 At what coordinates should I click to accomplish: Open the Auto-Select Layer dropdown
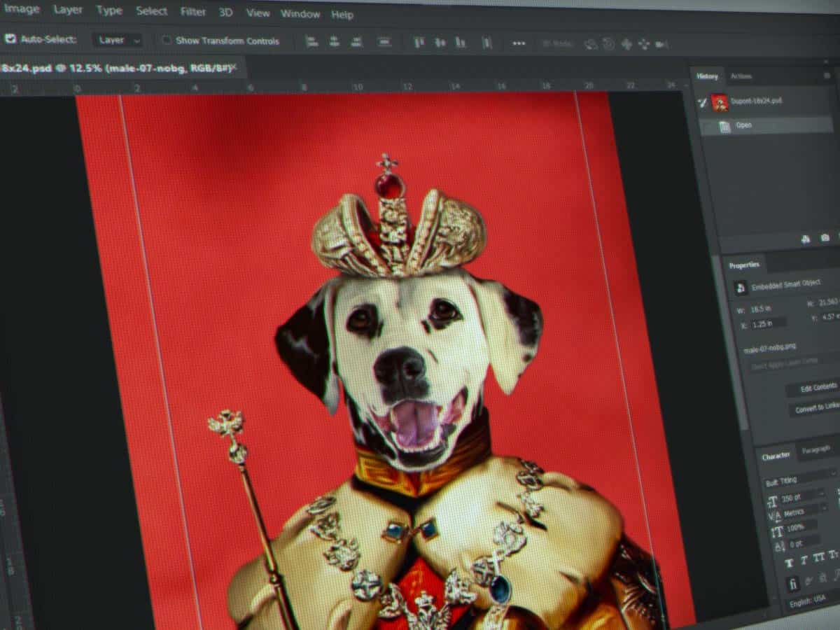coord(116,40)
